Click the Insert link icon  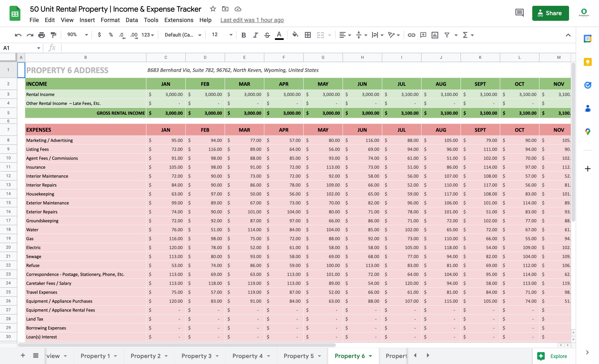pos(411,35)
